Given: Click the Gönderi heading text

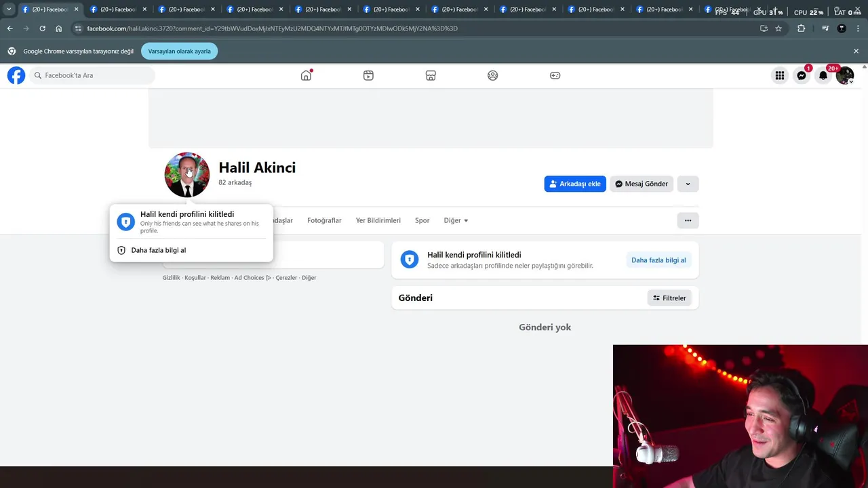Looking at the screenshot, I should (416, 298).
